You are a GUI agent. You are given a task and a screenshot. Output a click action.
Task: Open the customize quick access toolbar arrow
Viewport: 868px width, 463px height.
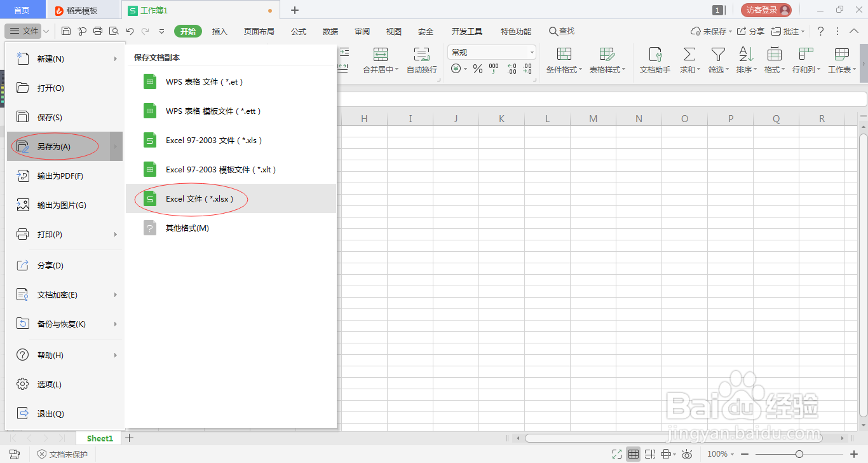(162, 31)
